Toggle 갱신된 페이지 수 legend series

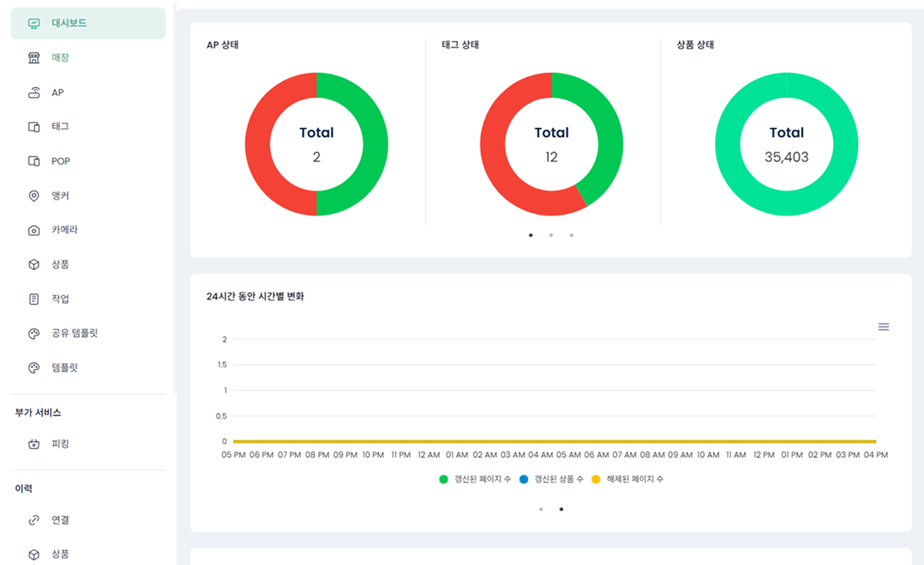point(475,479)
